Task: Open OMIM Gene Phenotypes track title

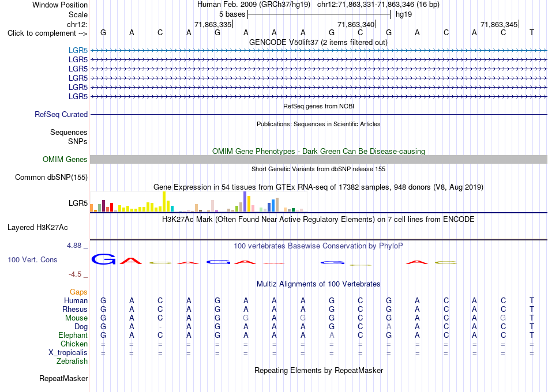Action: click(x=318, y=151)
